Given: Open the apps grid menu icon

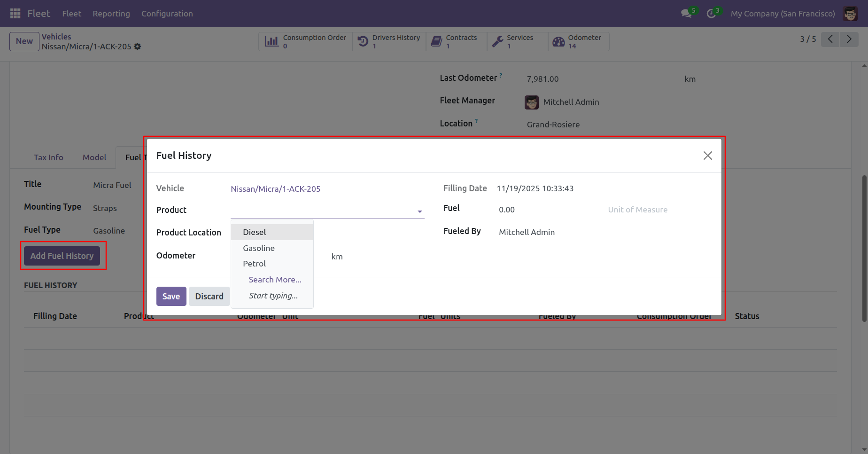Looking at the screenshot, I should [x=15, y=14].
